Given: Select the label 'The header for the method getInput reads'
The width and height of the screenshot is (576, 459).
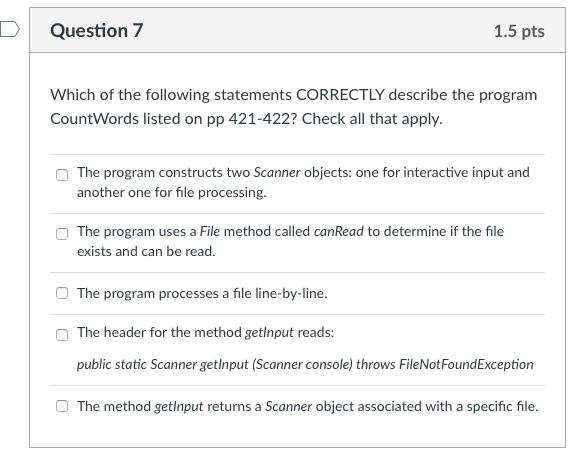Looking at the screenshot, I should (x=205, y=332).
